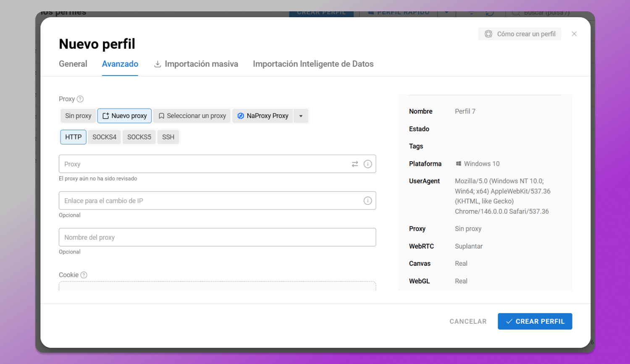The height and width of the screenshot is (364, 630).
Task: Go to Importación Inteligente de Datos tab
Action: [313, 64]
